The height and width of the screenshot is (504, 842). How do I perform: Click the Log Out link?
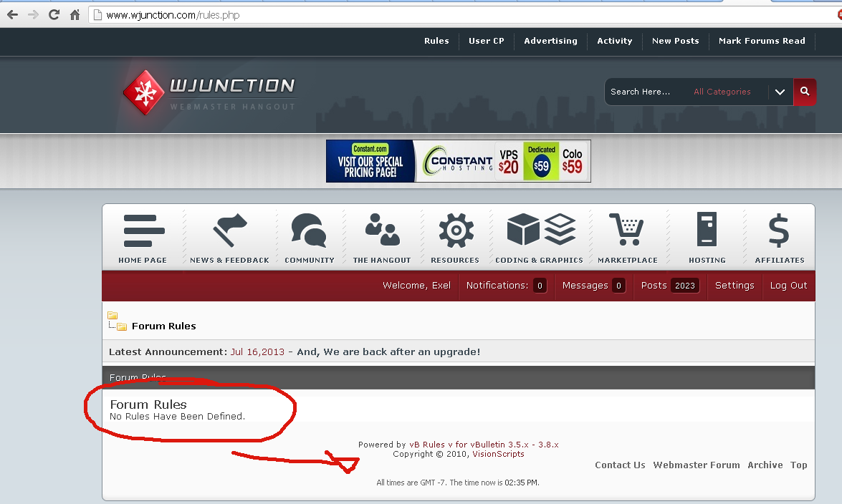click(x=788, y=286)
